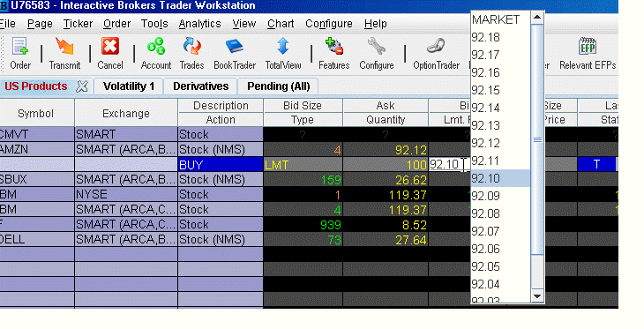The width and height of the screenshot is (644, 329).
Task: Open the Features toolbar icon
Action: pos(334,54)
